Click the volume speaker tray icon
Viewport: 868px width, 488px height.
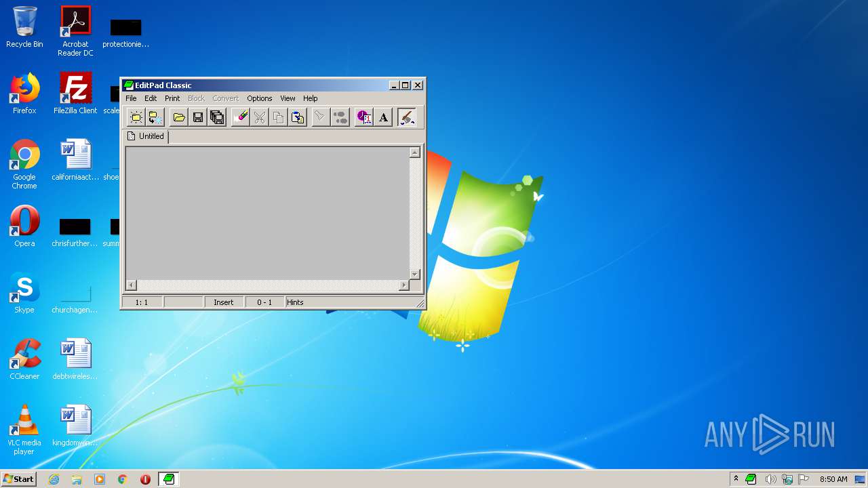770,479
